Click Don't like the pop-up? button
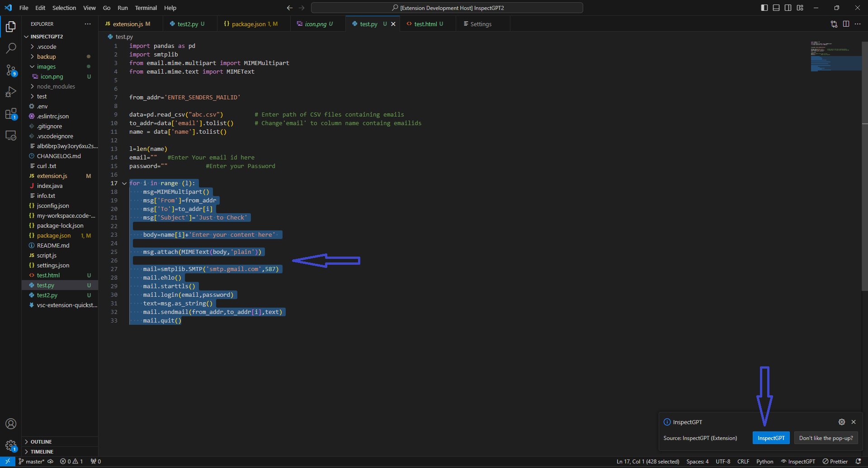868x468 pixels. [x=826, y=438]
